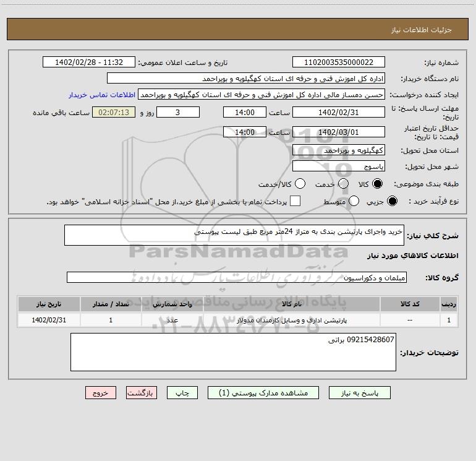
Task: Select the خدمت radio button
Action: [x=343, y=184]
